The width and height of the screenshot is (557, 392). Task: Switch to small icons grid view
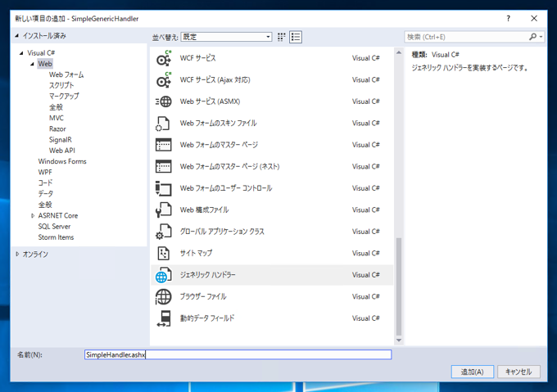coord(281,37)
